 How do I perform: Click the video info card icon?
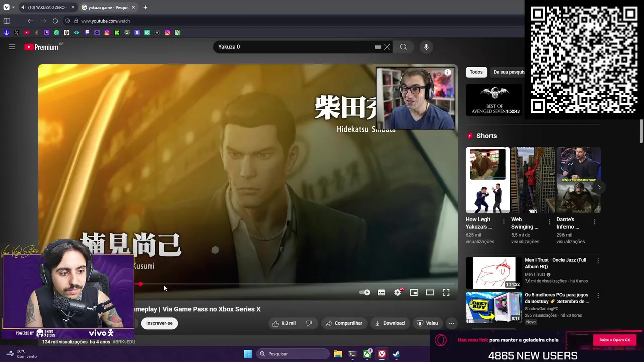pos(448,73)
